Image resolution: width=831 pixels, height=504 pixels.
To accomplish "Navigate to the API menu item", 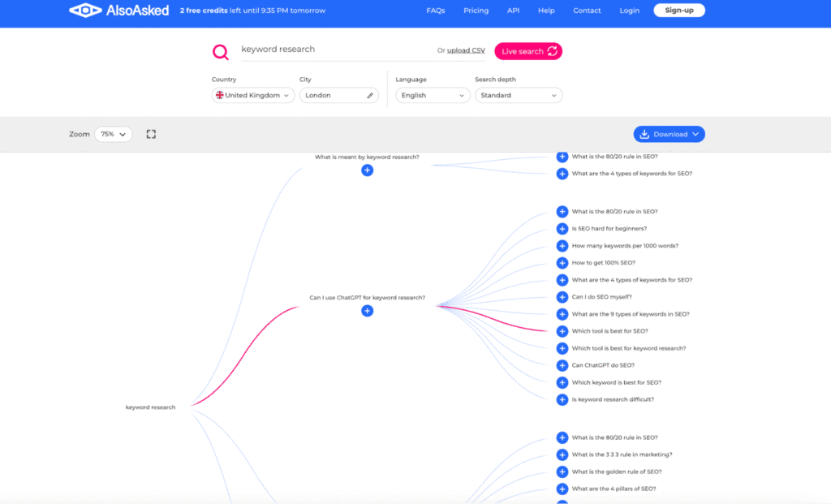I will click(x=513, y=11).
